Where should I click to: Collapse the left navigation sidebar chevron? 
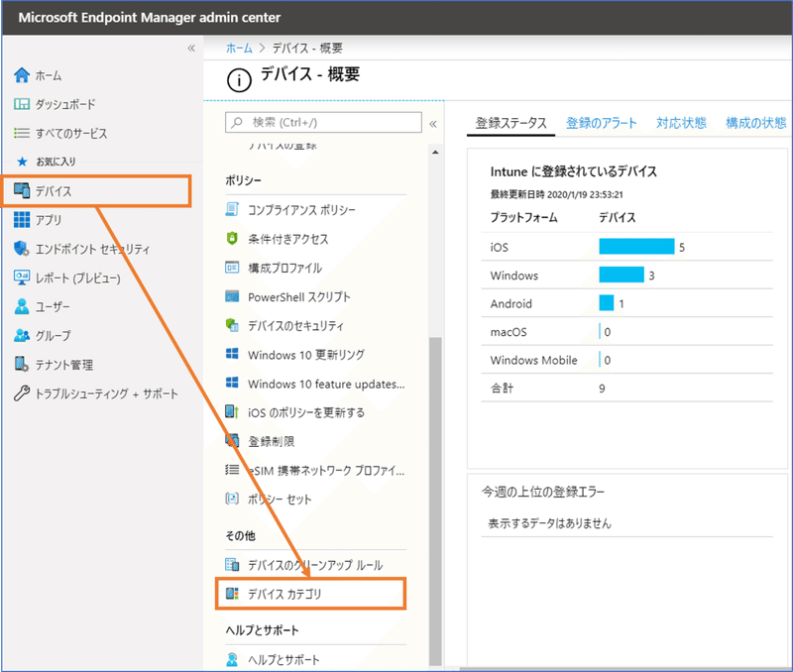click(191, 48)
